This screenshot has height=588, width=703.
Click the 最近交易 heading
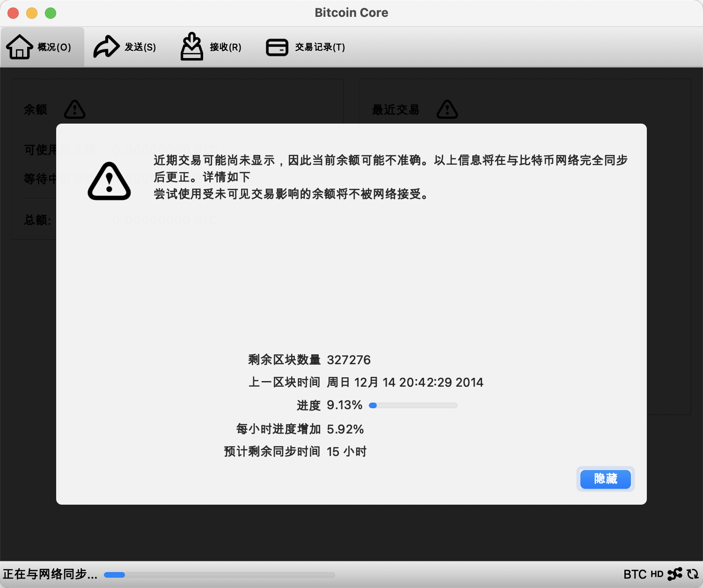click(395, 110)
